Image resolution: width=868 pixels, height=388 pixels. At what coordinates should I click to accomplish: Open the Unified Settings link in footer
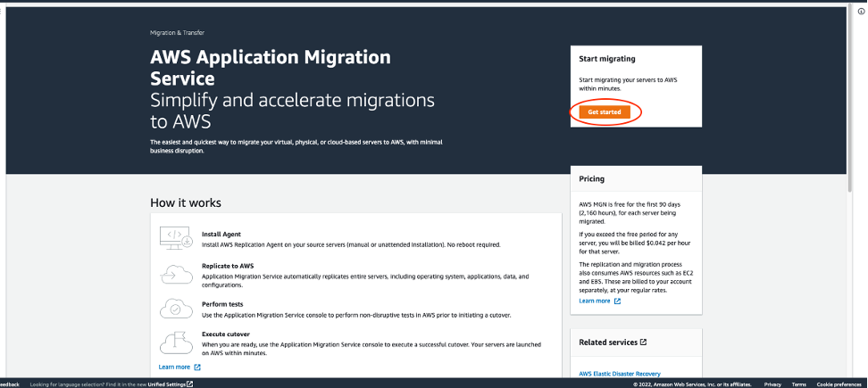coord(167,384)
